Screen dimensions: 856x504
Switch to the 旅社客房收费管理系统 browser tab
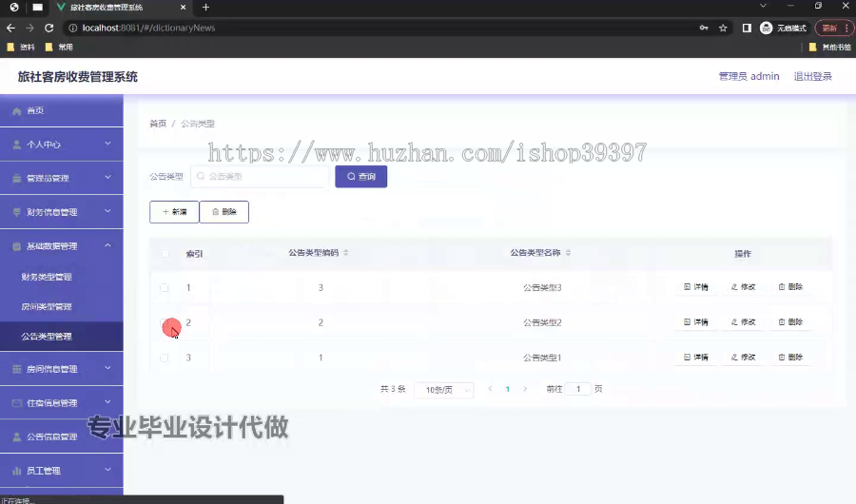(120, 7)
